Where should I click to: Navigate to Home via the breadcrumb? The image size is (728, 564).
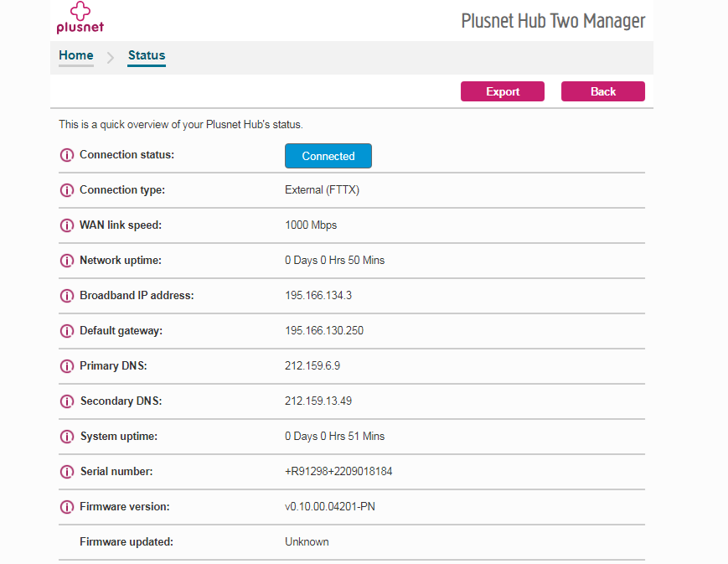pyautogui.click(x=75, y=55)
